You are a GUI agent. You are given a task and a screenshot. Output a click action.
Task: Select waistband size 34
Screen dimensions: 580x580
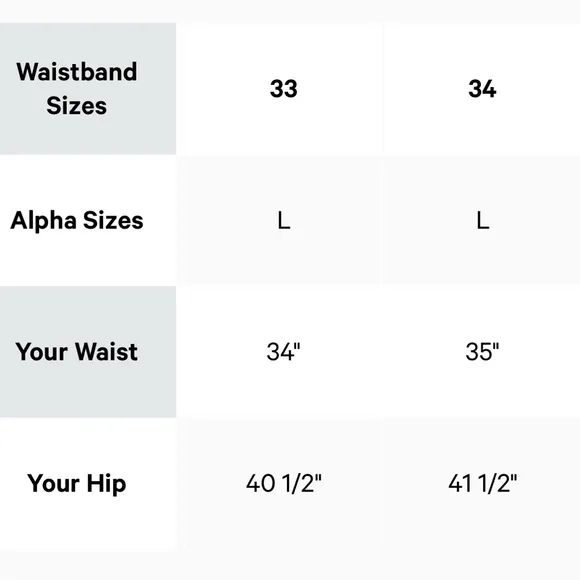click(x=482, y=89)
